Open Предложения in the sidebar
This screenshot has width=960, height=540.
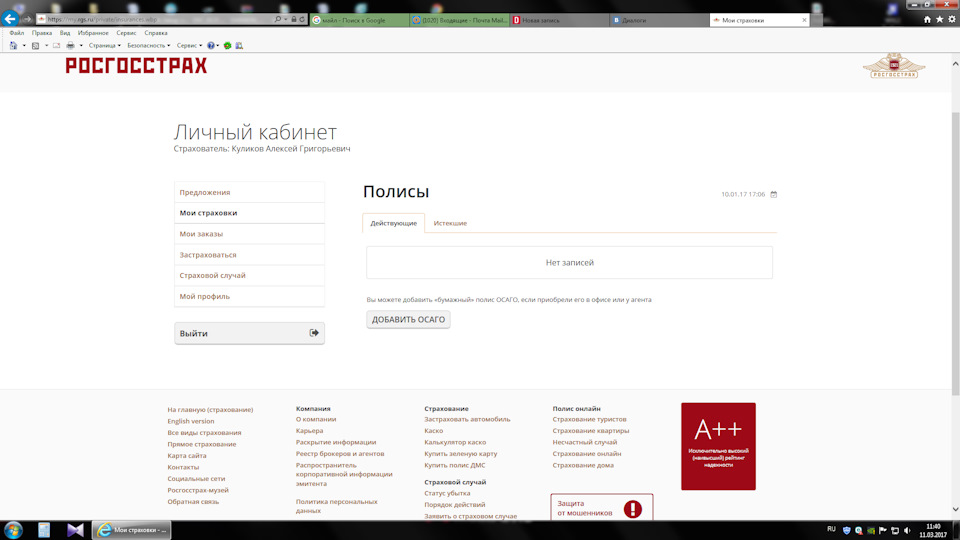pos(249,192)
